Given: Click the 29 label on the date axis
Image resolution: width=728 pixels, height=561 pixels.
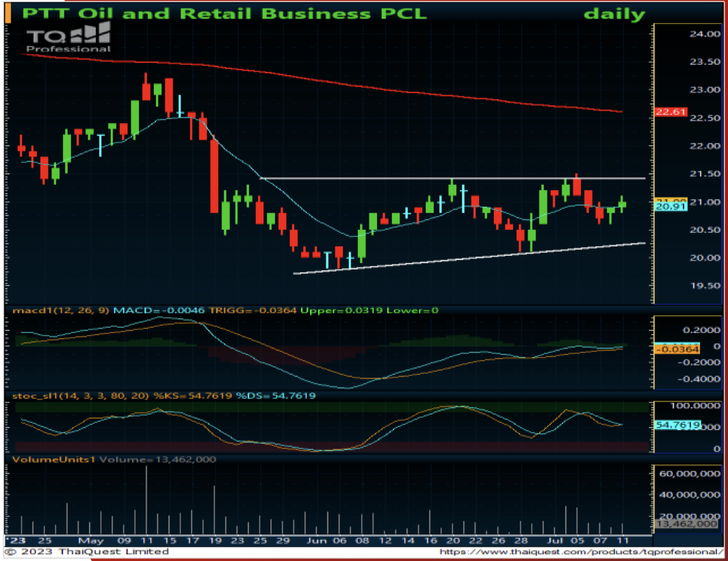Looking at the screenshot, I should tap(283, 540).
